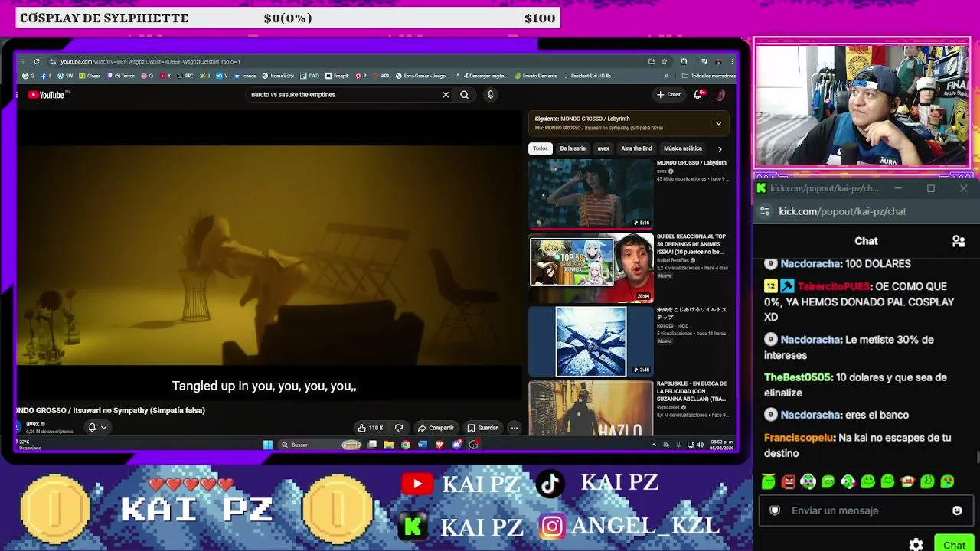Open the subscription notification bell dropdown
This screenshot has width=980, height=551.
click(x=96, y=427)
